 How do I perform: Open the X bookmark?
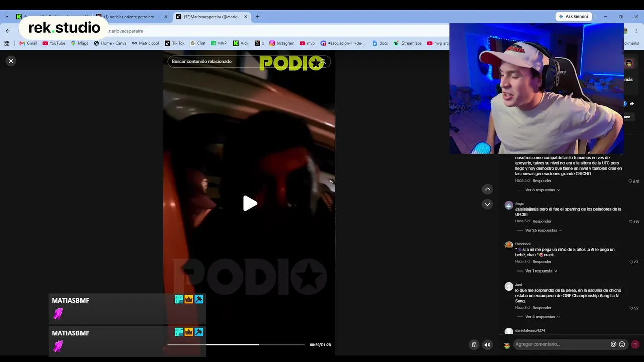[x=259, y=43]
